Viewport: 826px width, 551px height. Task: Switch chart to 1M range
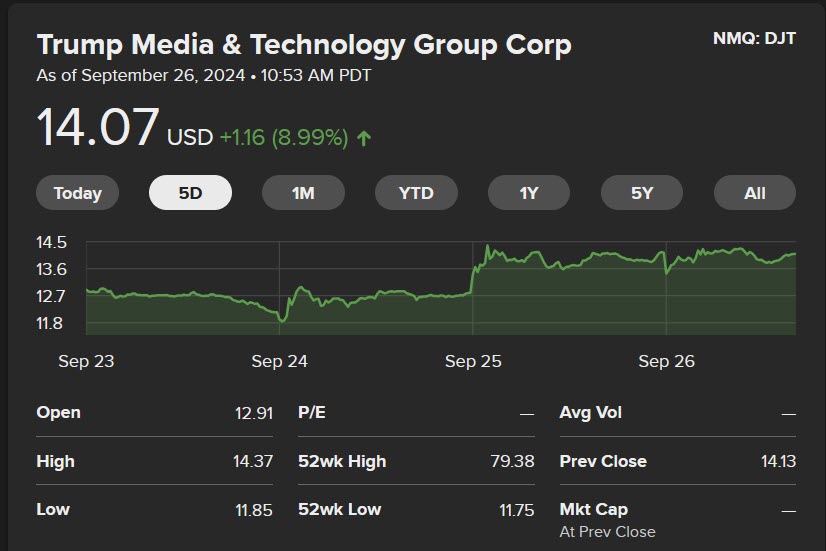303,193
